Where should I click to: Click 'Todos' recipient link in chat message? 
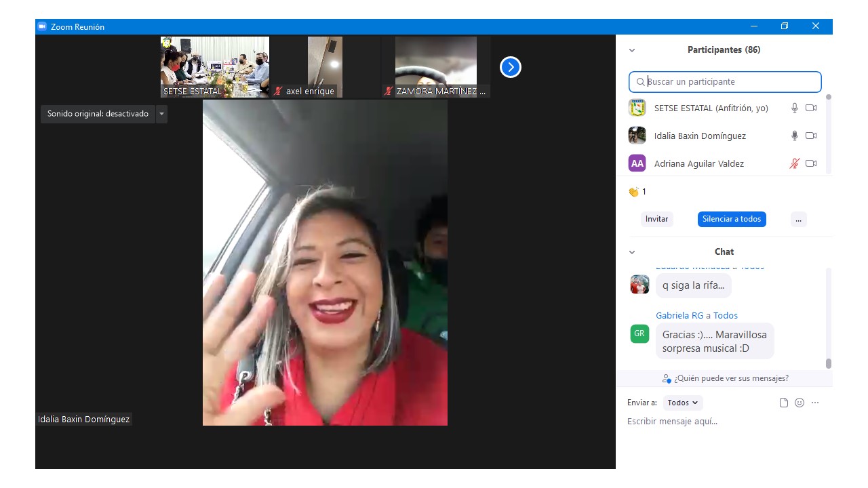point(726,316)
